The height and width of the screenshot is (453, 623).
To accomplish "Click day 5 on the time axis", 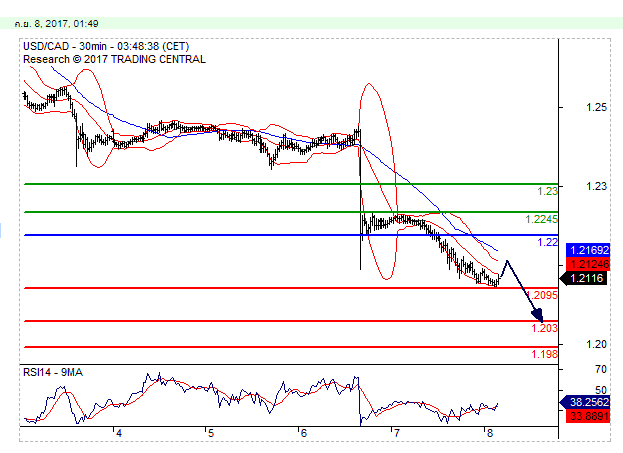I will (211, 434).
